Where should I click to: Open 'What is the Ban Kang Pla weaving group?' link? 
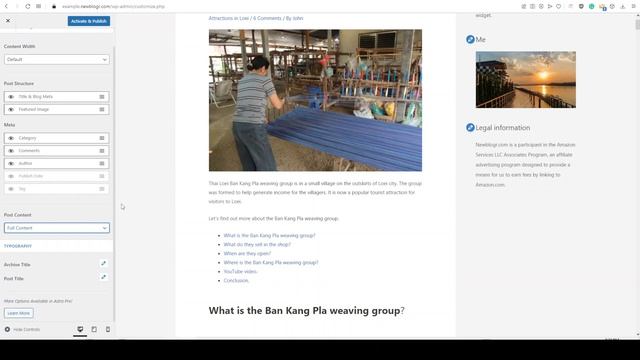pyautogui.click(x=269, y=236)
